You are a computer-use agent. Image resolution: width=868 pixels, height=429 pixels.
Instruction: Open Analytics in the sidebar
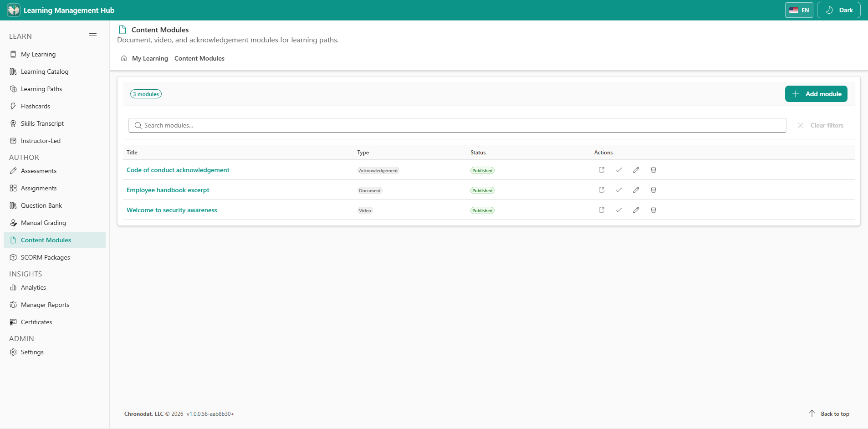point(55,287)
